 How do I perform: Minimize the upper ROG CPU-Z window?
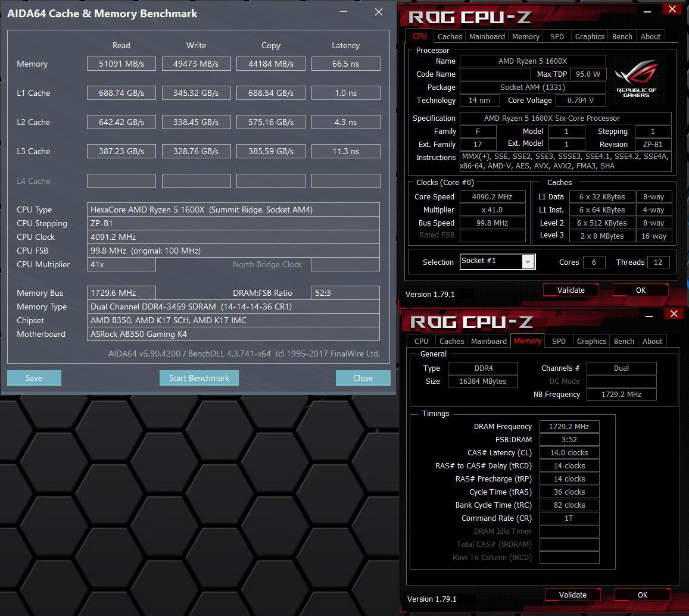tap(647, 11)
